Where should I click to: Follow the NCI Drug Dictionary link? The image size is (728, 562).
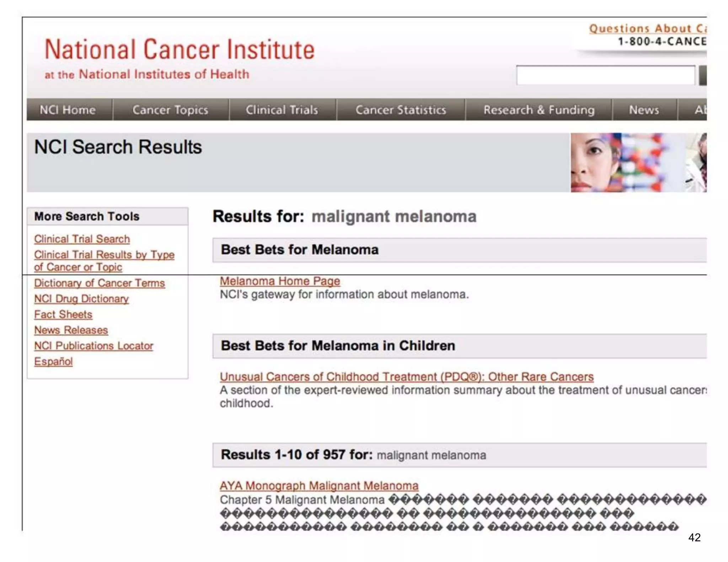tap(81, 299)
